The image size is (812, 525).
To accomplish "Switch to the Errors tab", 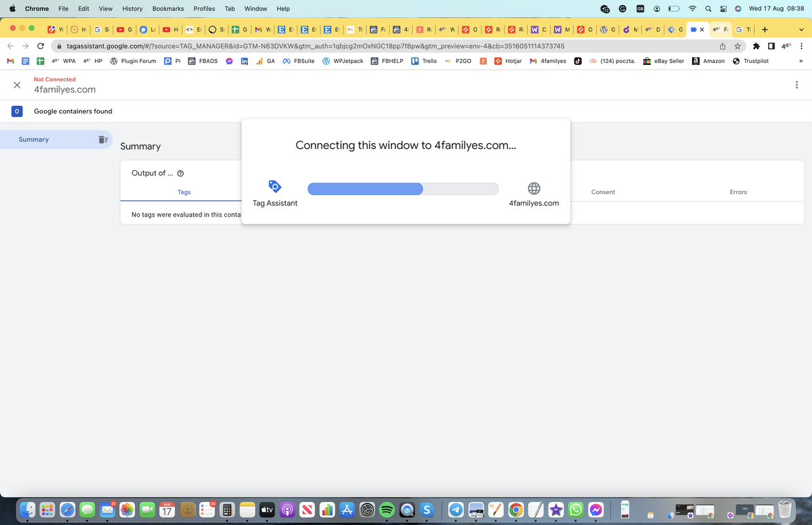I will [x=738, y=192].
